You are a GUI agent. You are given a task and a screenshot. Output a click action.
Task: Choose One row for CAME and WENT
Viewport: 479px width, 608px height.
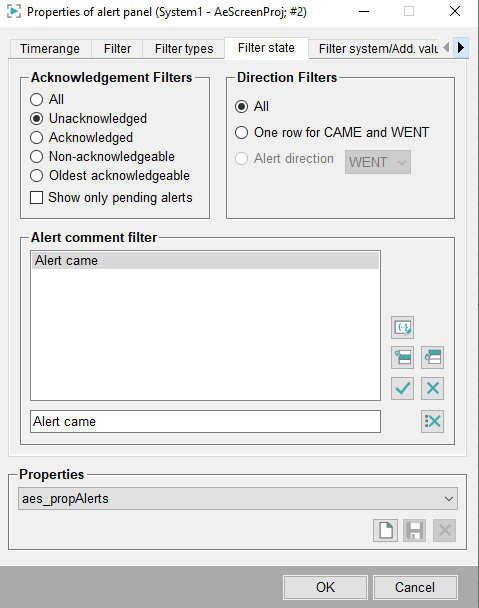tap(241, 133)
